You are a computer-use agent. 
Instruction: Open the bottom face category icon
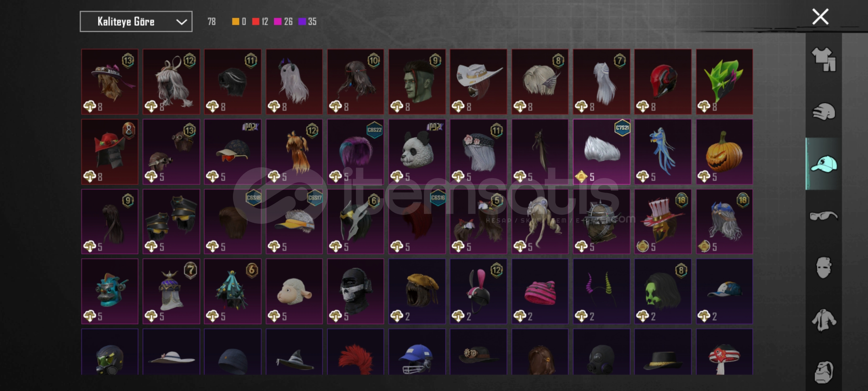[x=824, y=372]
